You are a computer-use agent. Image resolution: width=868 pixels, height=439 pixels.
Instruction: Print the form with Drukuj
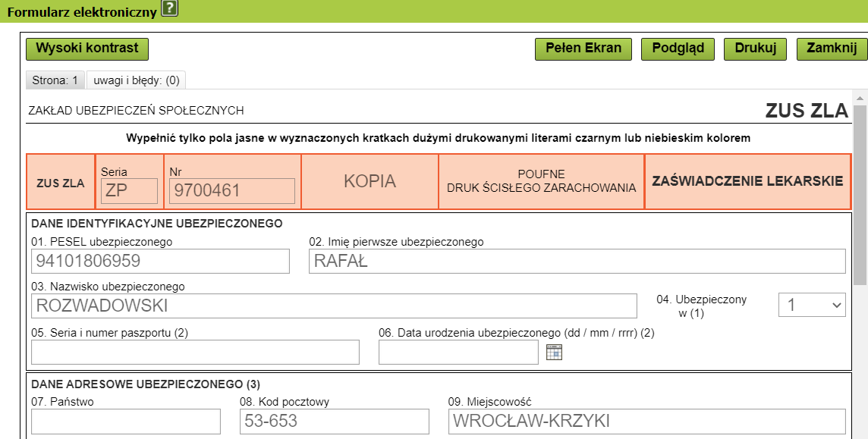tap(756, 49)
